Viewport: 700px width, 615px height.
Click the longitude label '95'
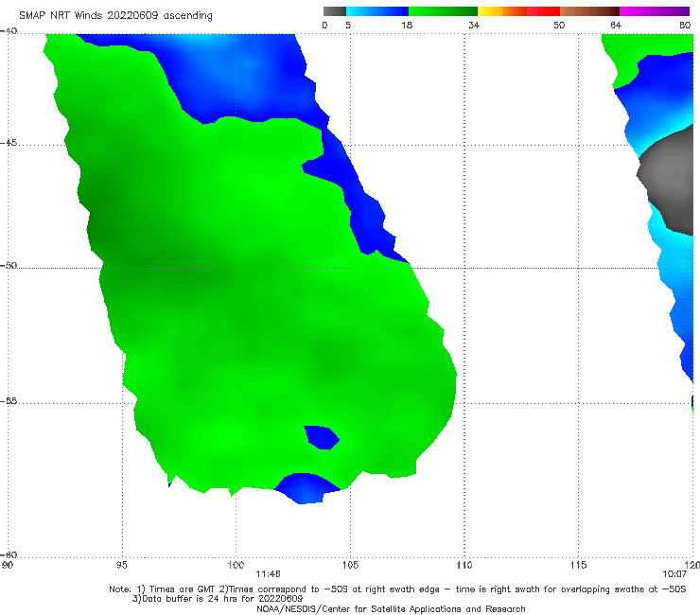pos(121,565)
